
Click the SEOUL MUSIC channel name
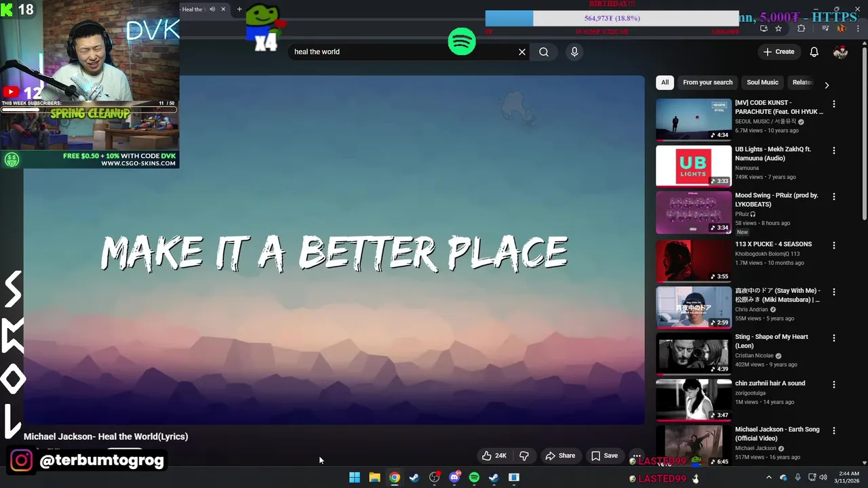pos(765,121)
